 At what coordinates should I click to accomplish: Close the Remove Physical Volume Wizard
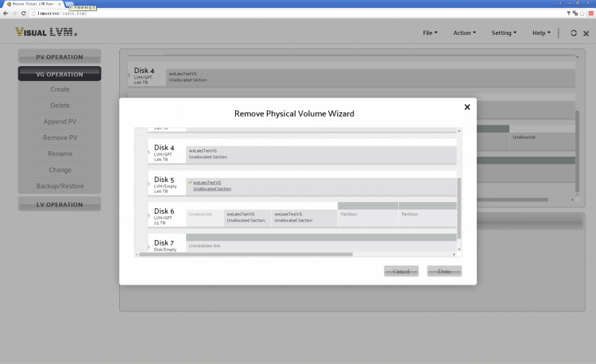[466, 107]
